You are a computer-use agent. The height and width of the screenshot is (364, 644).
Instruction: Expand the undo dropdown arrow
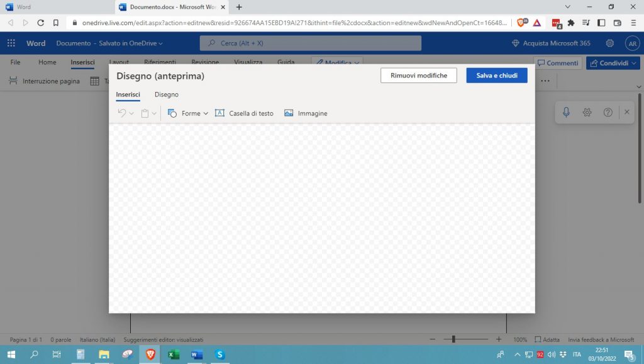pos(131,113)
